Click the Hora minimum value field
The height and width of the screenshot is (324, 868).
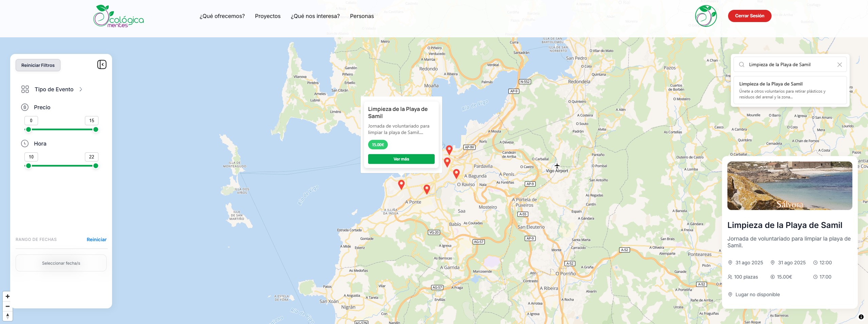[x=31, y=157]
